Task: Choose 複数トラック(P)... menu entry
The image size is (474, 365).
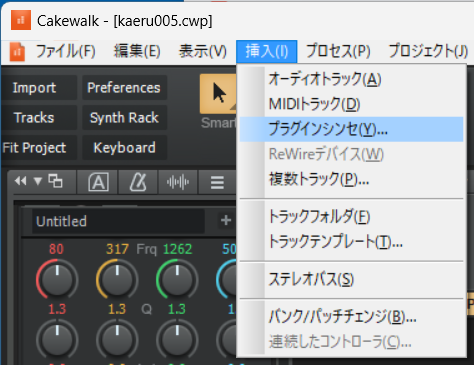Action: tap(351, 180)
